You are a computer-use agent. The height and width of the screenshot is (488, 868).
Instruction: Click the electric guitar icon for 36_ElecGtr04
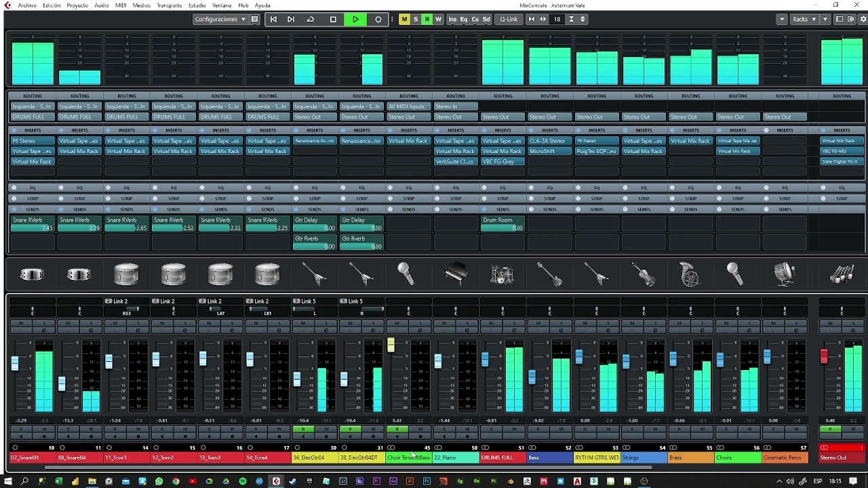(315, 274)
